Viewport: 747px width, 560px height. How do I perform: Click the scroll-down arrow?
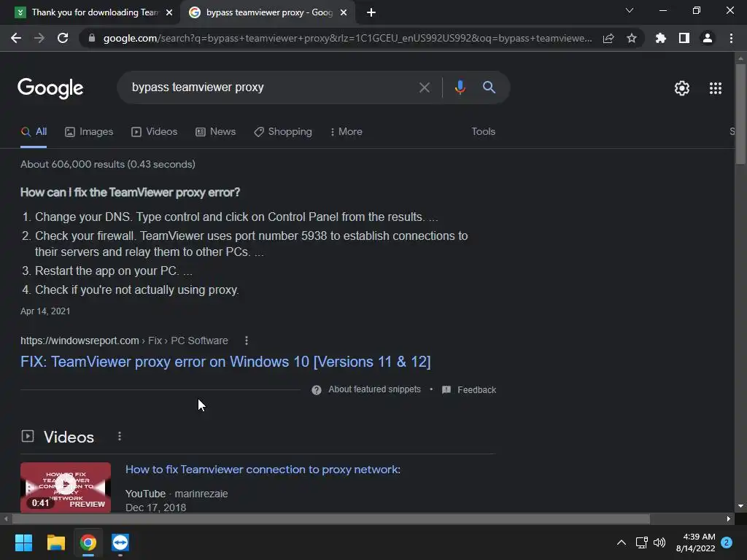[x=740, y=506]
